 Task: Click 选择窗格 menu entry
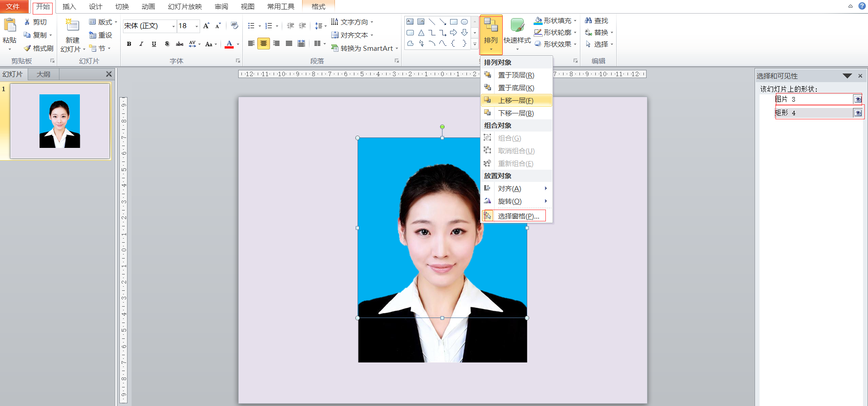(518, 216)
